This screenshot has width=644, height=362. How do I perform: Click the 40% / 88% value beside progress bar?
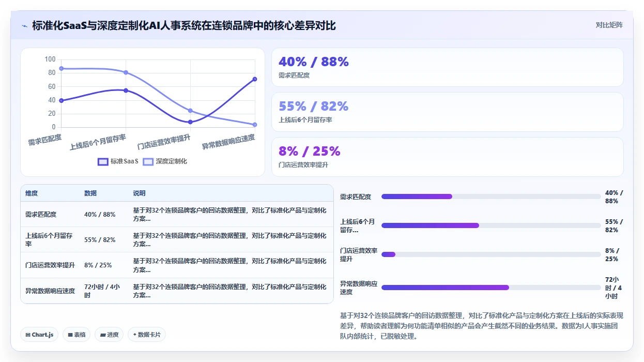[x=614, y=197]
